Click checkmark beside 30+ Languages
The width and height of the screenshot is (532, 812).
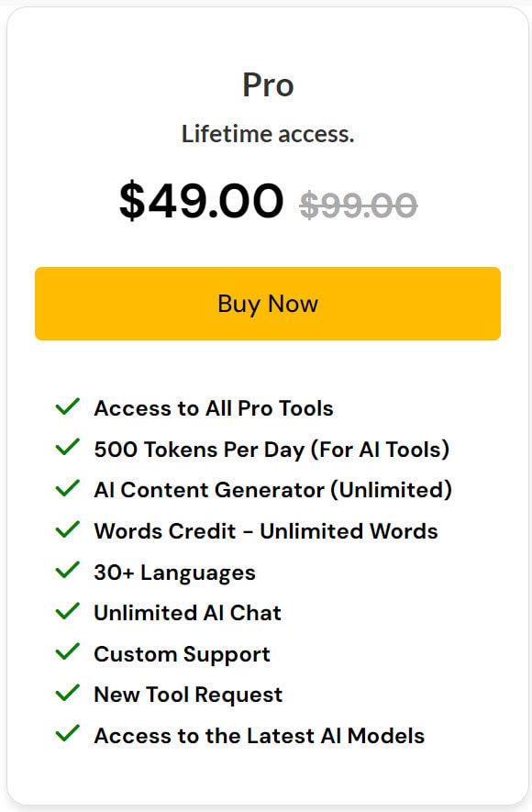click(67, 570)
